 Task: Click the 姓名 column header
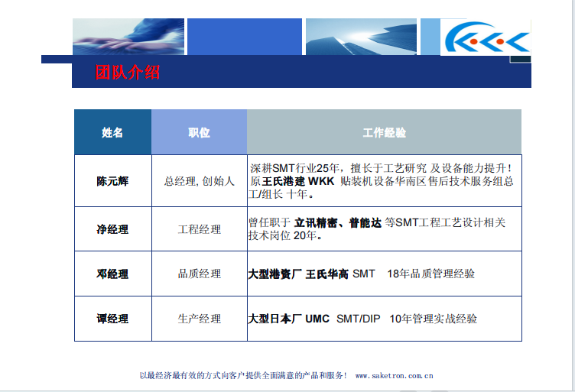112,132
